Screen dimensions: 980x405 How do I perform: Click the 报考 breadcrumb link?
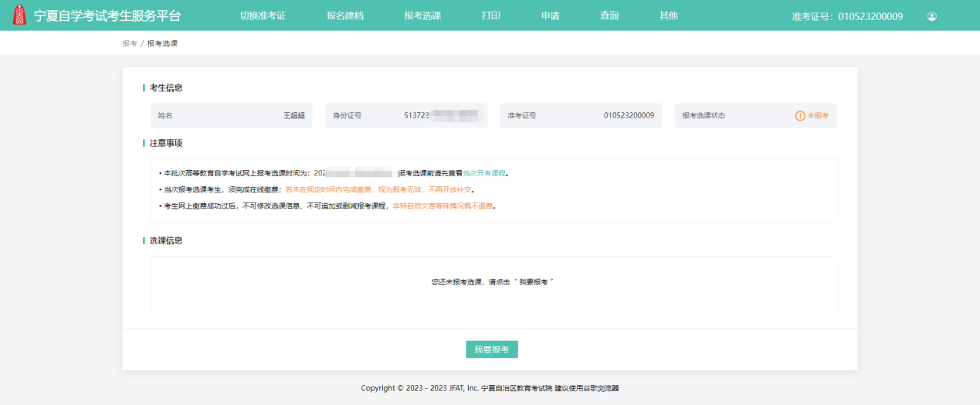click(129, 43)
